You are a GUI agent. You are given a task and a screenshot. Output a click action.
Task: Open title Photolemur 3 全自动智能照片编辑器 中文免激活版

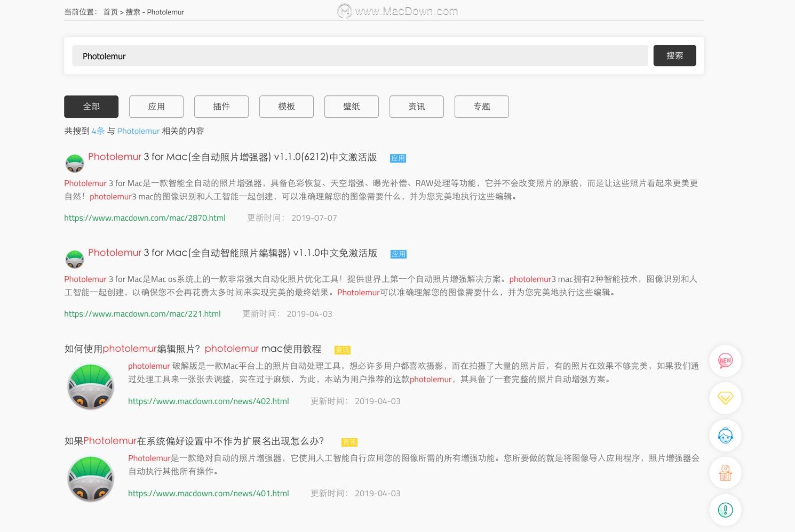(233, 253)
